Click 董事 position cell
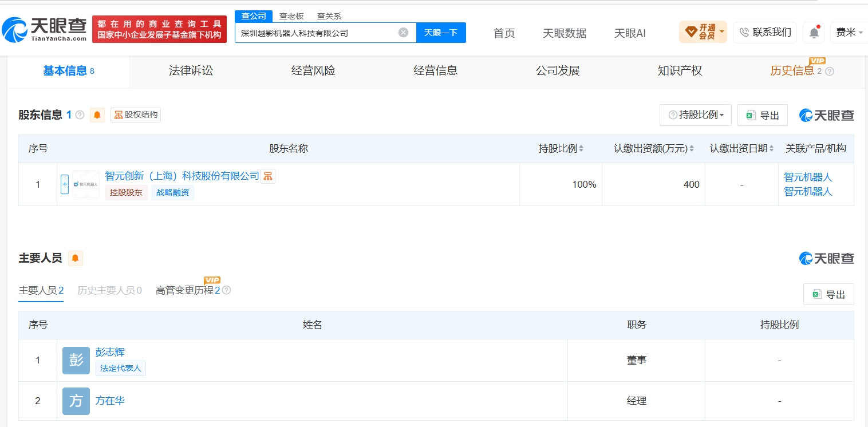 [637, 361]
